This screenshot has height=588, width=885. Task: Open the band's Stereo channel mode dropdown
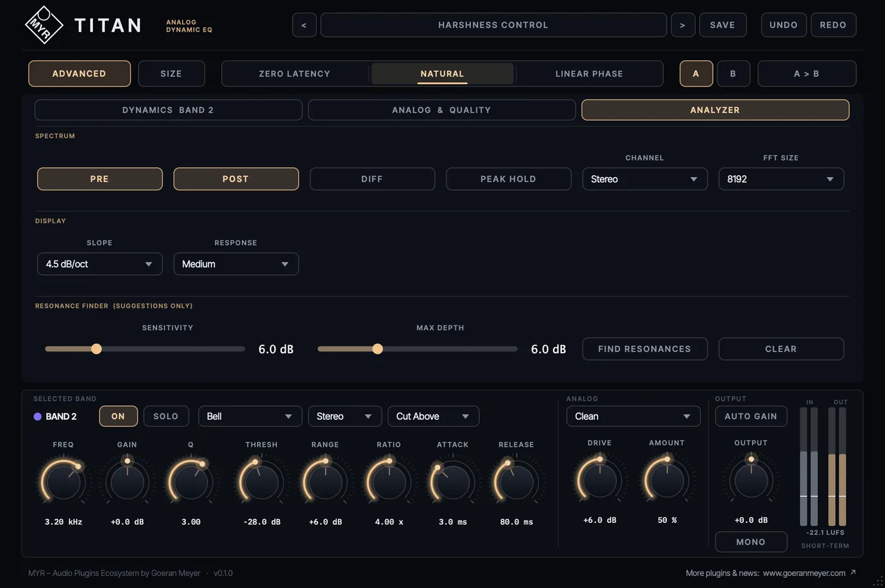[x=345, y=416]
